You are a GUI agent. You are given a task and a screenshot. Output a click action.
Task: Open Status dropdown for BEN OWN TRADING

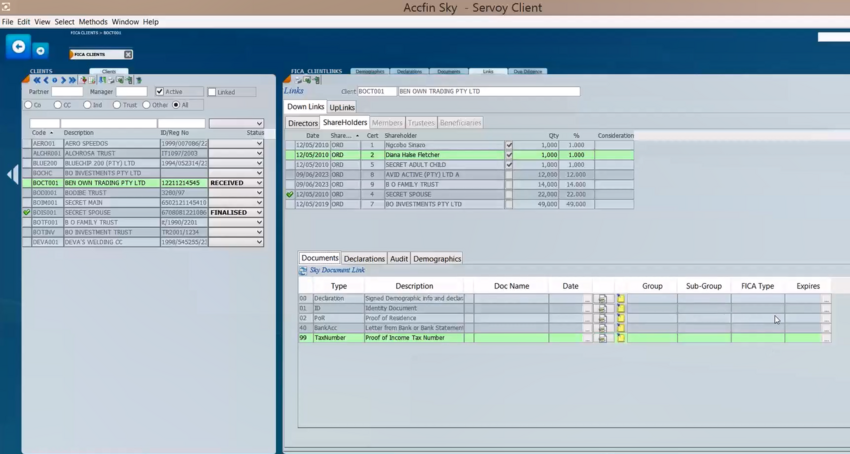click(x=259, y=183)
